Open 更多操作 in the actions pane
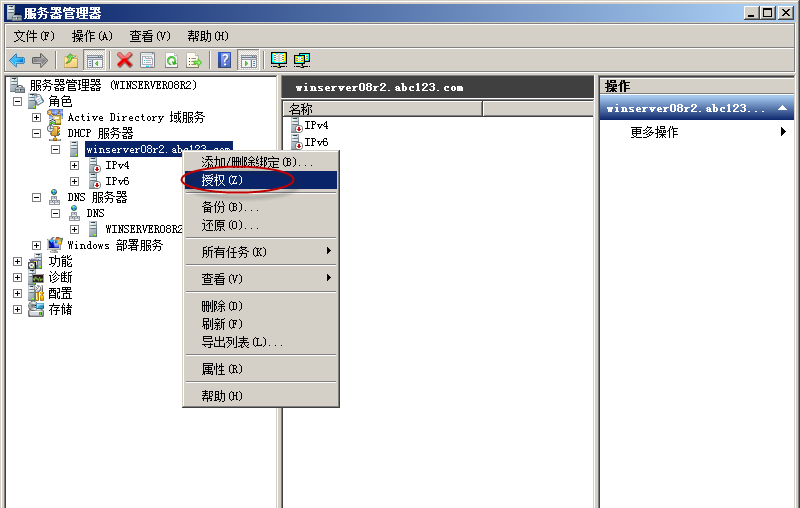 [696, 132]
